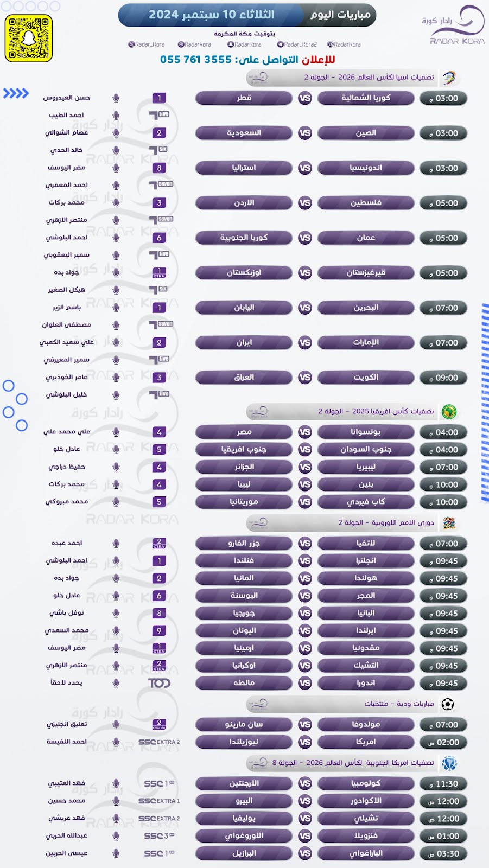Click the 11:30 time pill for كولومبيا
Viewport: 489px width, 868px height.
pos(443,784)
